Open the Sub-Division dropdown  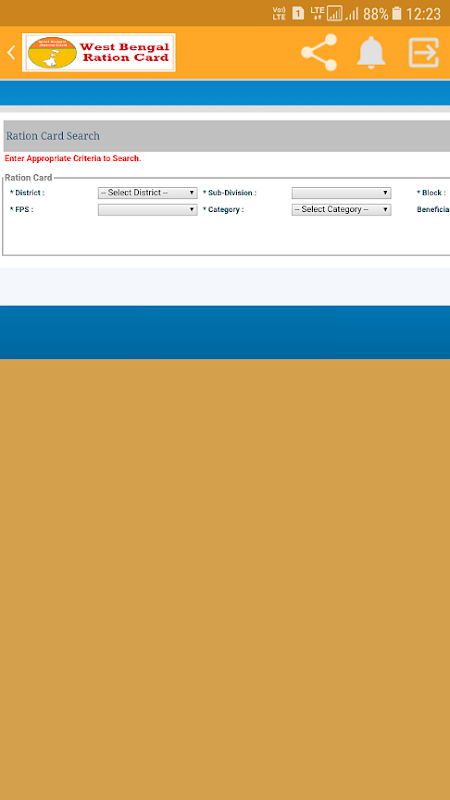[341, 193]
